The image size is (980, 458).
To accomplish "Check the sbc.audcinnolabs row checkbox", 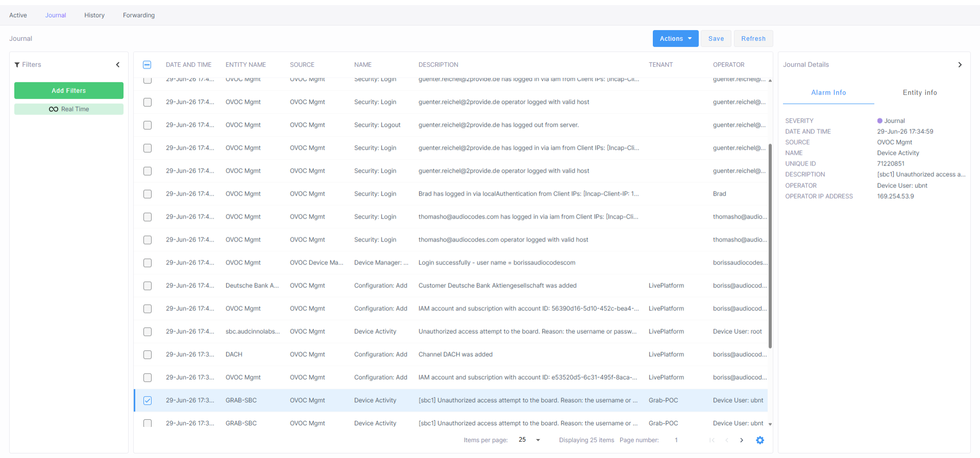I will pyautogui.click(x=148, y=332).
